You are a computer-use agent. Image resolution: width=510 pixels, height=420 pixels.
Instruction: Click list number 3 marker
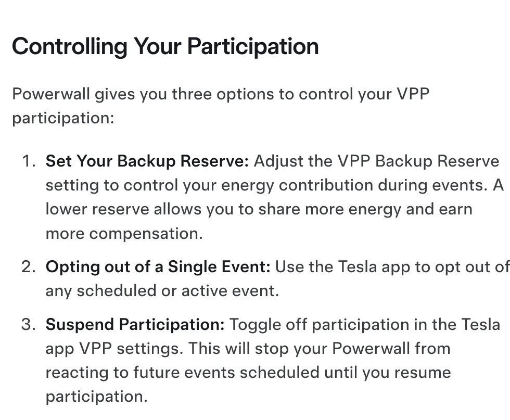[x=29, y=324]
